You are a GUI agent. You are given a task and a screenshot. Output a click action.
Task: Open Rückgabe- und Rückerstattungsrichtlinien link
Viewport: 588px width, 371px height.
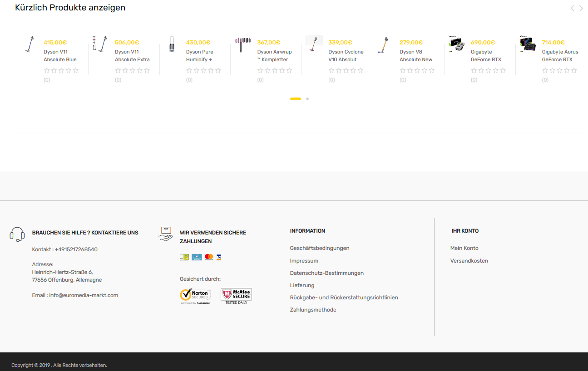(x=344, y=298)
